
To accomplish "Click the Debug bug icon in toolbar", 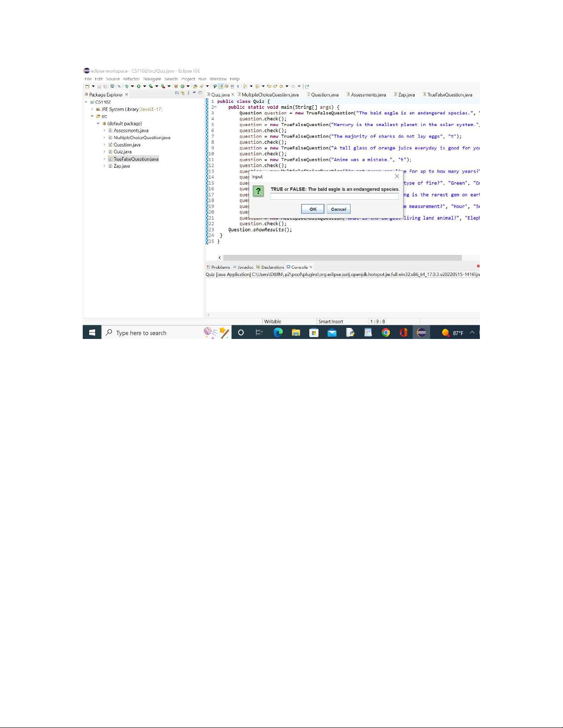I will point(126,86).
